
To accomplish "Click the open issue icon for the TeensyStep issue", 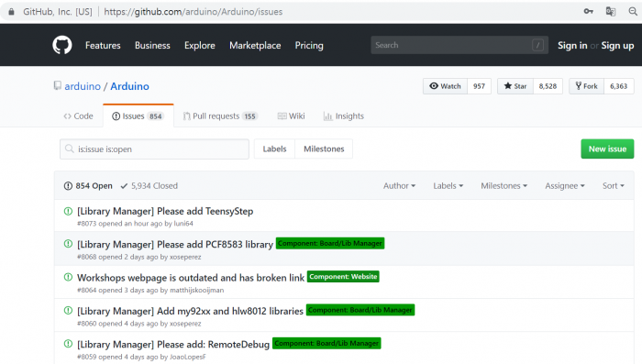I will click(69, 211).
